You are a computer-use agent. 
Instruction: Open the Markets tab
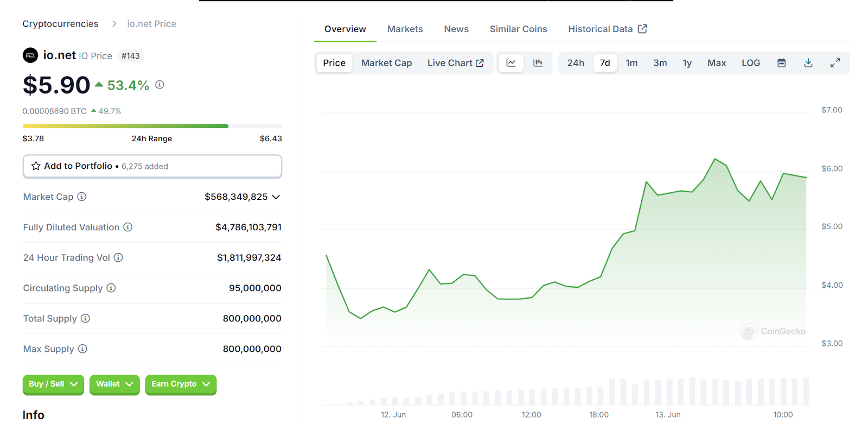click(405, 29)
